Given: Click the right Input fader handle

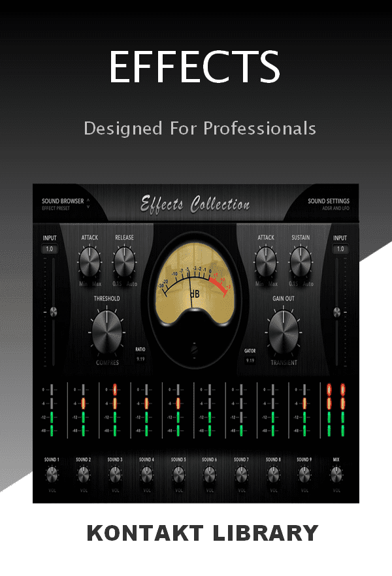Looking at the screenshot, I should coord(337,312).
